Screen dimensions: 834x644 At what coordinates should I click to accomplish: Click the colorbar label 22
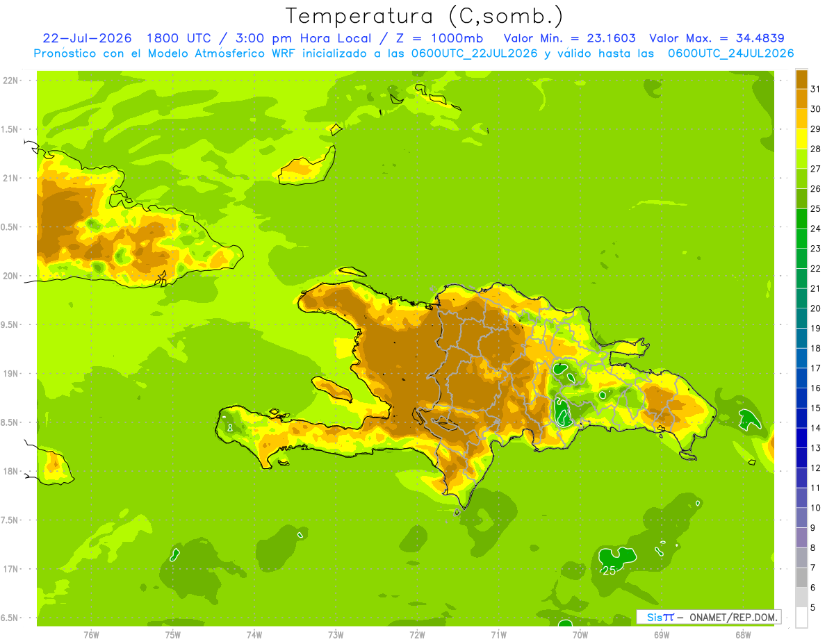pos(815,268)
